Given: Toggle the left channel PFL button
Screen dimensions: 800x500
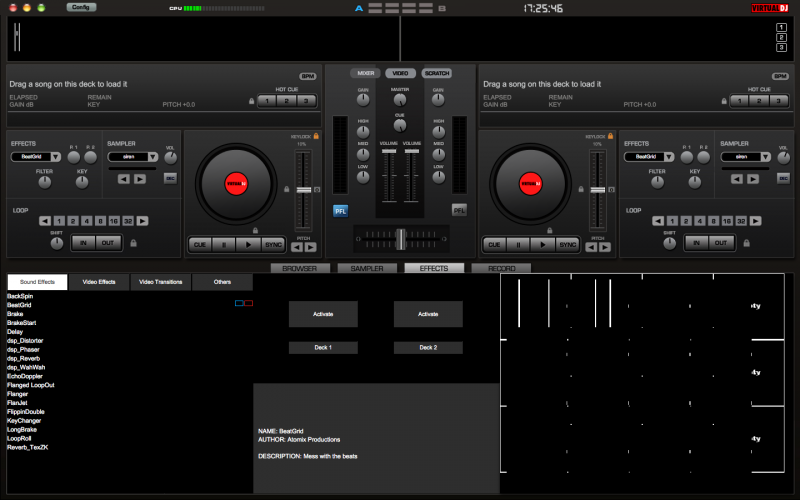Looking at the screenshot, I should (x=341, y=210).
